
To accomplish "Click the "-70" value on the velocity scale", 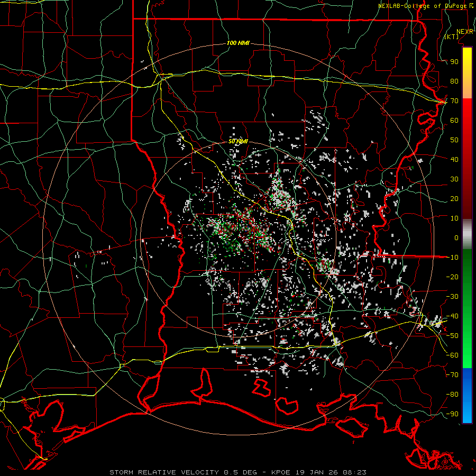I will (452, 375).
